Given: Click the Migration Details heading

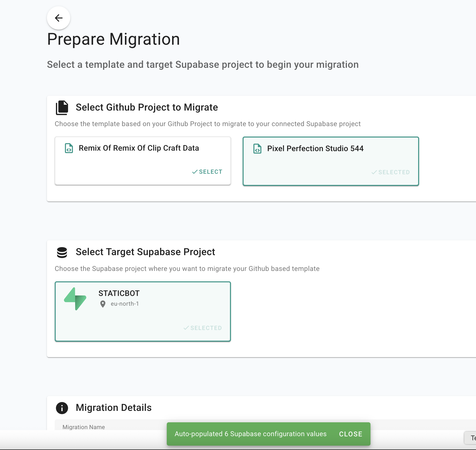Looking at the screenshot, I should click(114, 408).
